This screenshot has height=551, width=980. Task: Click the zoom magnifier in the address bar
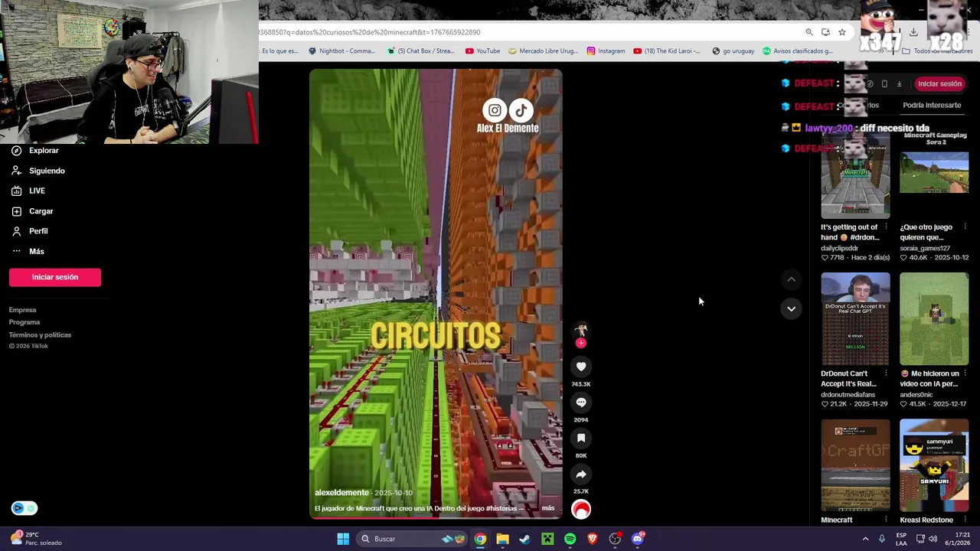809,32
